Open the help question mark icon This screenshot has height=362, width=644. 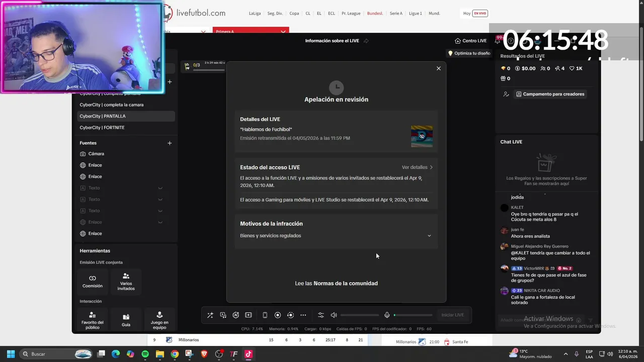tap(511, 41)
